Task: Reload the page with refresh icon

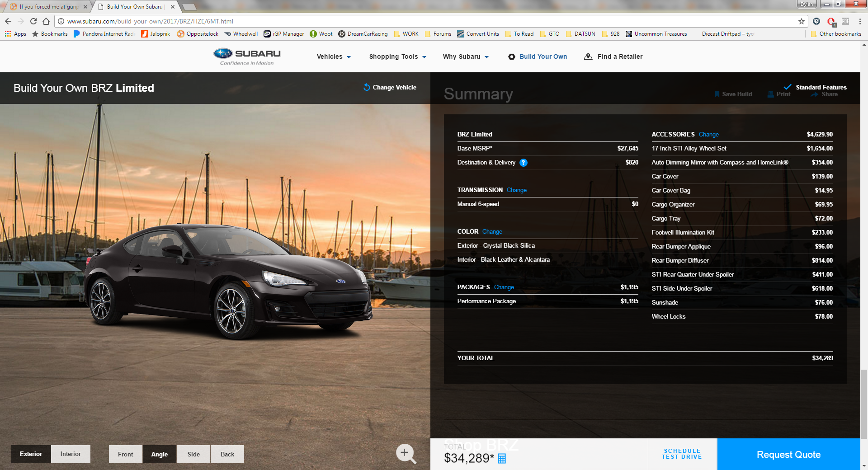Action: point(33,21)
